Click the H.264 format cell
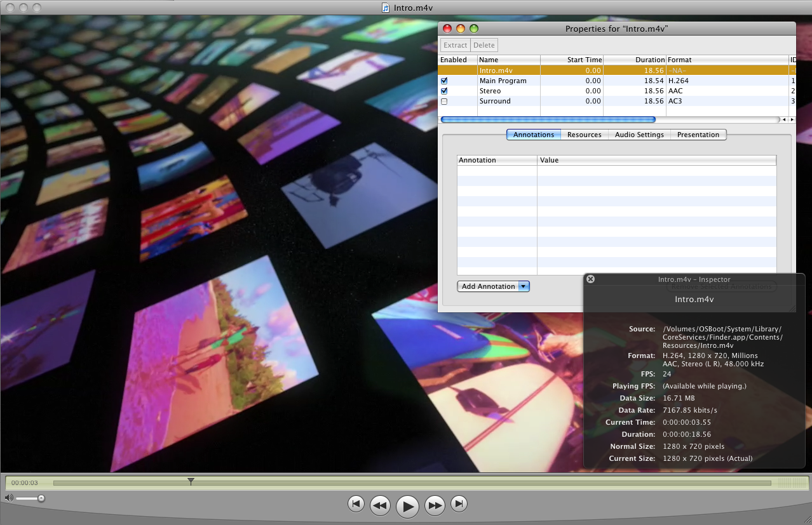This screenshot has height=525, width=812. (678, 81)
